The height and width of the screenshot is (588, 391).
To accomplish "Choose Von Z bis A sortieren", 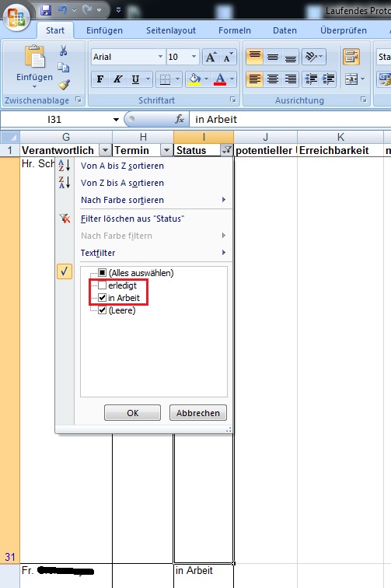I will coord(144,183).
